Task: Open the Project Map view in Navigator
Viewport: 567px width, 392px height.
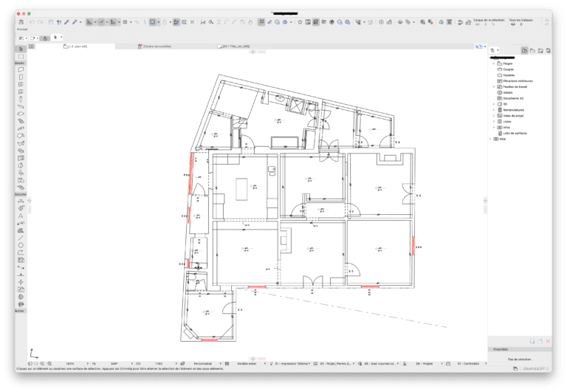Action: (524, 50)
